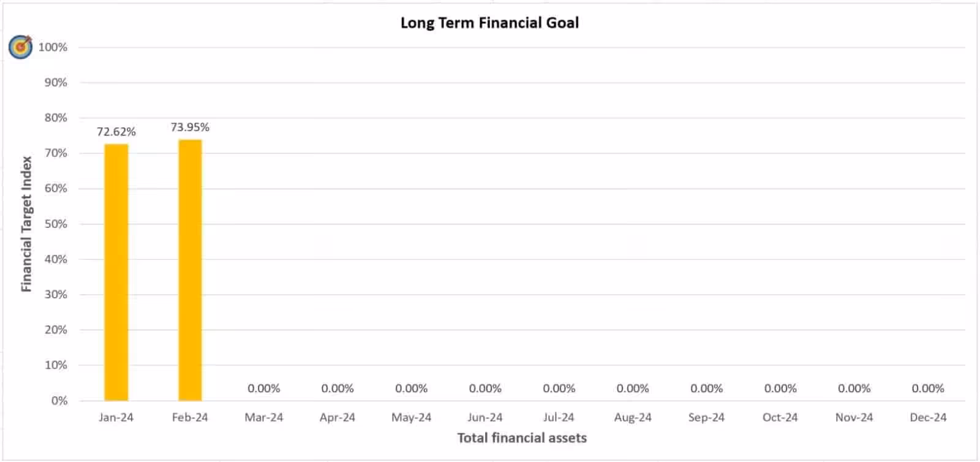The width and height of the screenshot is (980, 462).
Task: Click the Dec-24 0.00% data label
Action: pyautogui.click(x=928, y=388)
